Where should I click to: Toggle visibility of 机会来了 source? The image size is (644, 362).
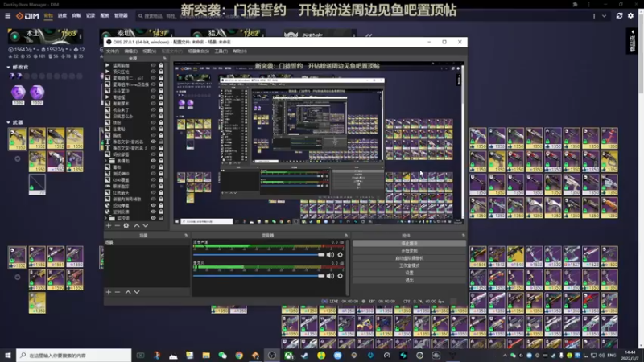(x=153, y=110)
